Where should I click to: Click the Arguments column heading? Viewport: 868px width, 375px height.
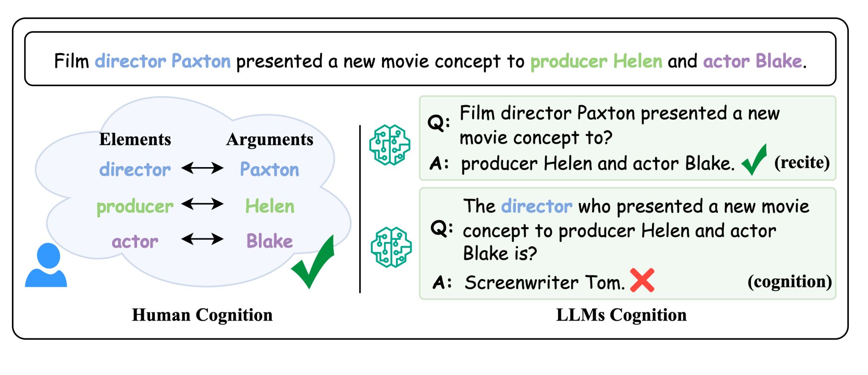[x=269, y=140]
